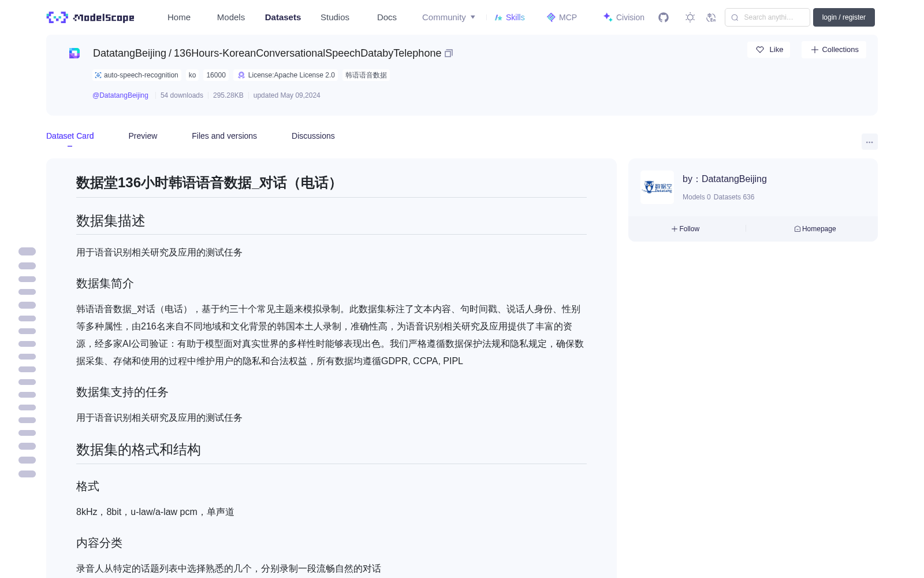Open Docs from the navigation bar

click(387, 17)
